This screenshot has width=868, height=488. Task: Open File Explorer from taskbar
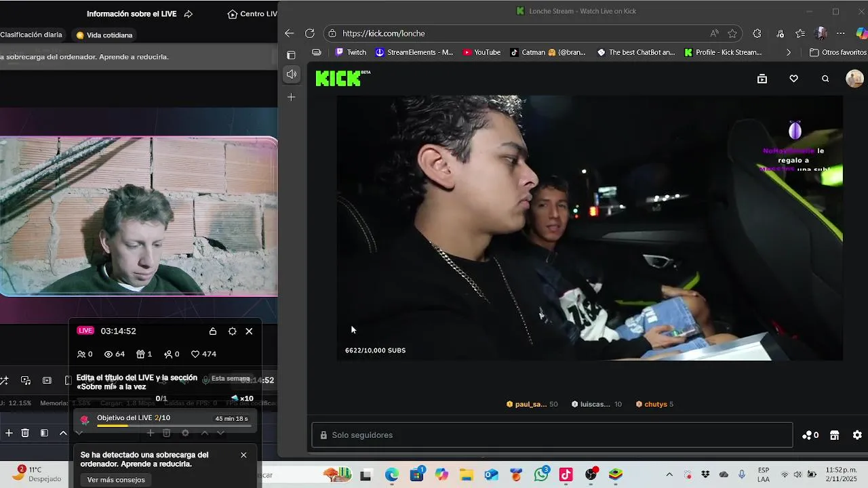pos(467,474)
